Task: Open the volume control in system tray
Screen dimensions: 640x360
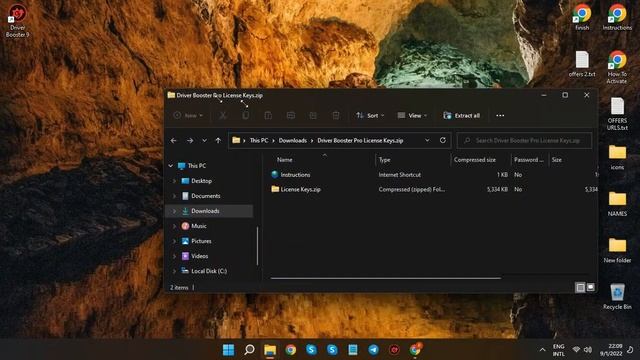Action: coord(588,350)
